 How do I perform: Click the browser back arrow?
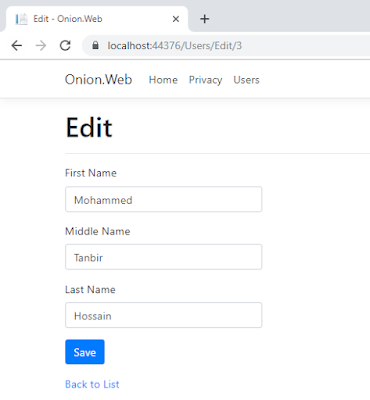[x=17, y=45]
